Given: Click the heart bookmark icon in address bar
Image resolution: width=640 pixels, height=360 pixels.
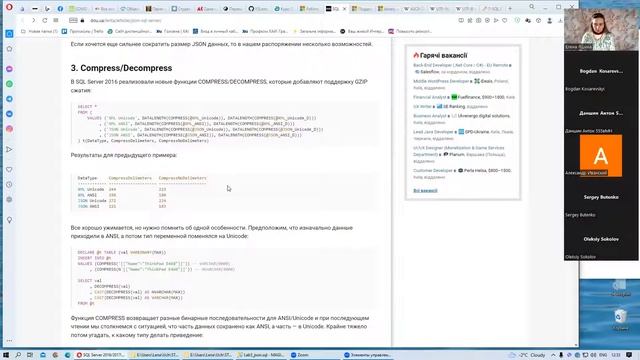Looking at the screenshot, I should coord(504,20).
